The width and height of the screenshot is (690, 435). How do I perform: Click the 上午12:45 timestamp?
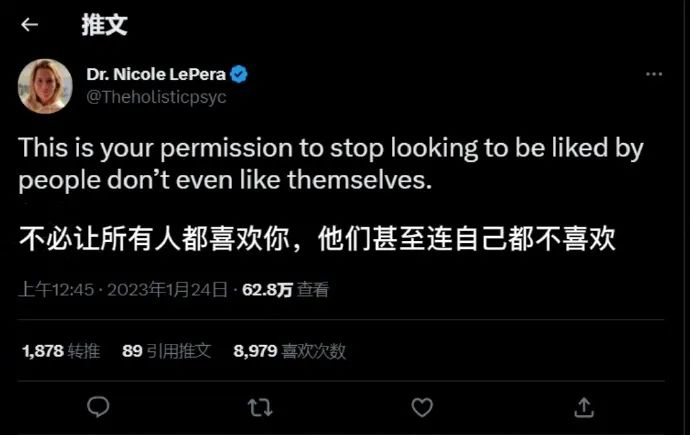[x=56, y=290]
